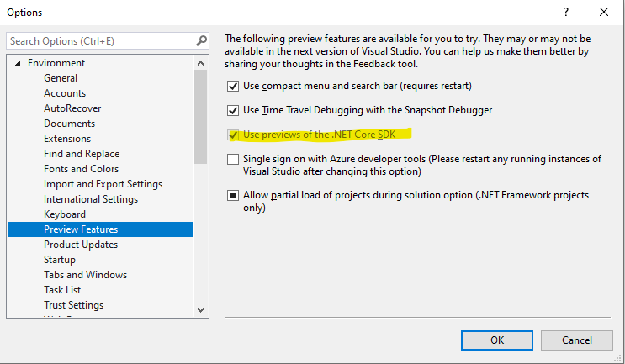
Task: Select the Preview Features item
Action: [x=100, y=229]
